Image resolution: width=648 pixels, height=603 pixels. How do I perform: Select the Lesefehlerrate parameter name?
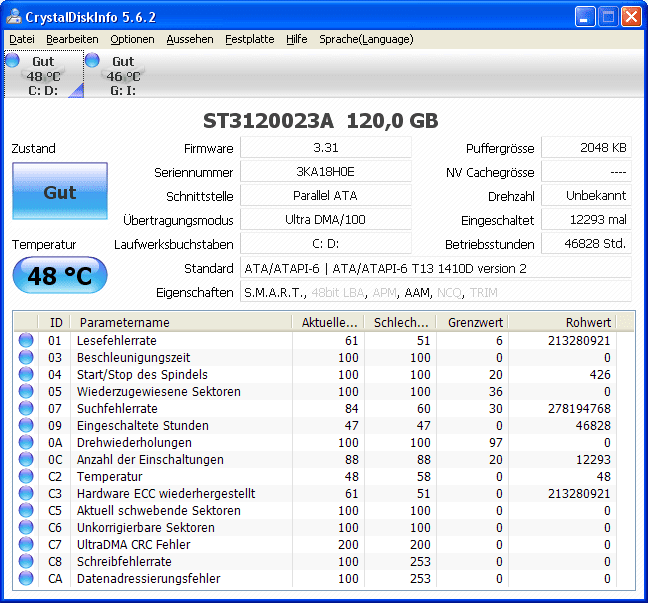(x=117, y=341)
